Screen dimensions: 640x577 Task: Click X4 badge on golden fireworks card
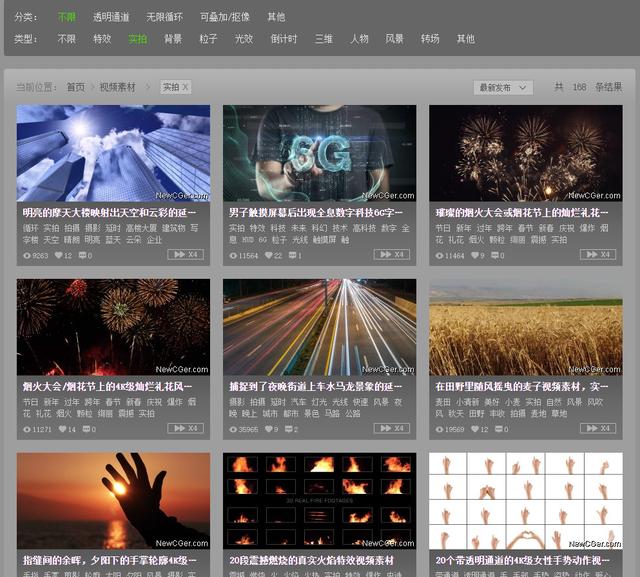[x=598, y=255]
